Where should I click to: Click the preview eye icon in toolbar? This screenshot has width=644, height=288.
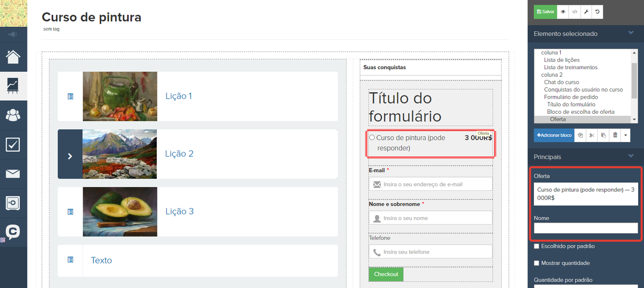click(563, 11)
